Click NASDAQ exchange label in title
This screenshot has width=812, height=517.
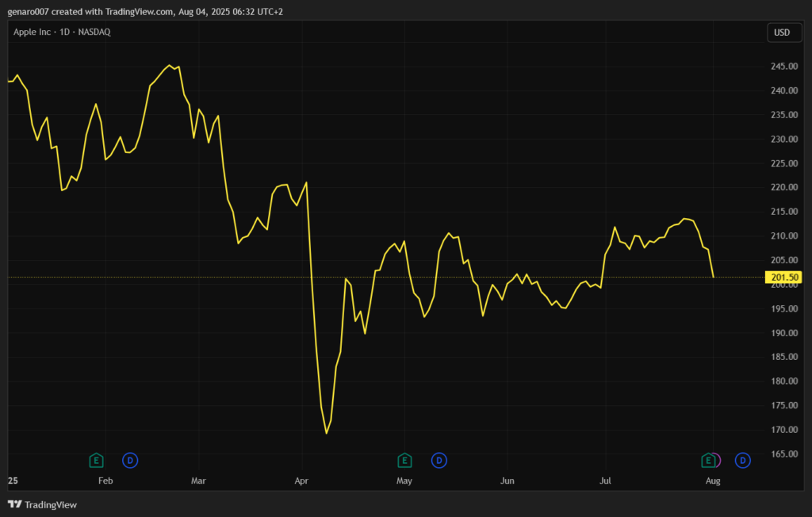pos(95,33)
